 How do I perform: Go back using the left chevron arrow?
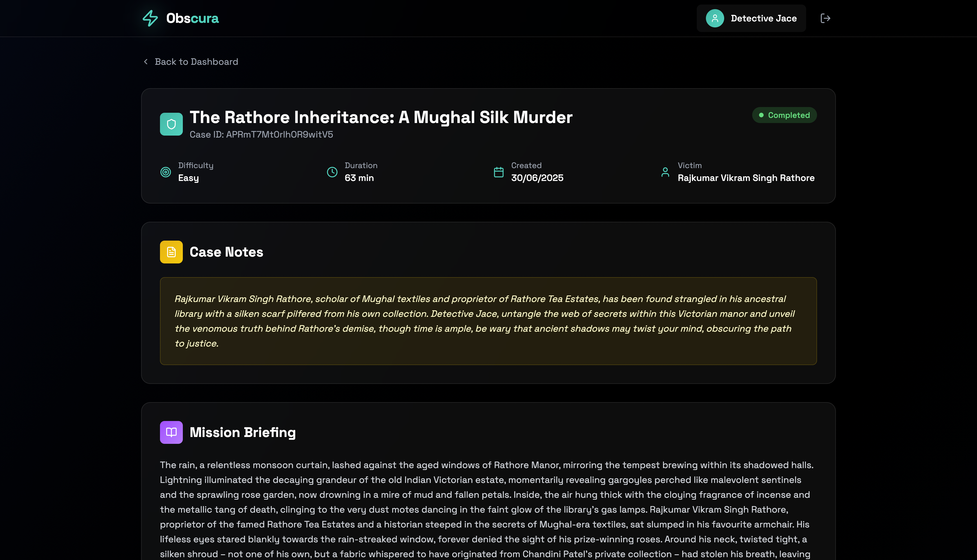pyautogui.click(x=145, y=62)
